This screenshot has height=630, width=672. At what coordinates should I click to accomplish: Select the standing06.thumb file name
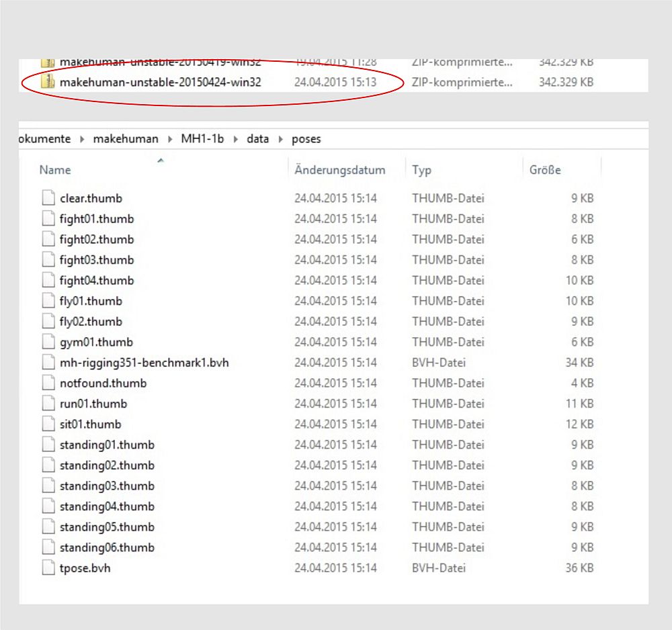pos(107,548)
